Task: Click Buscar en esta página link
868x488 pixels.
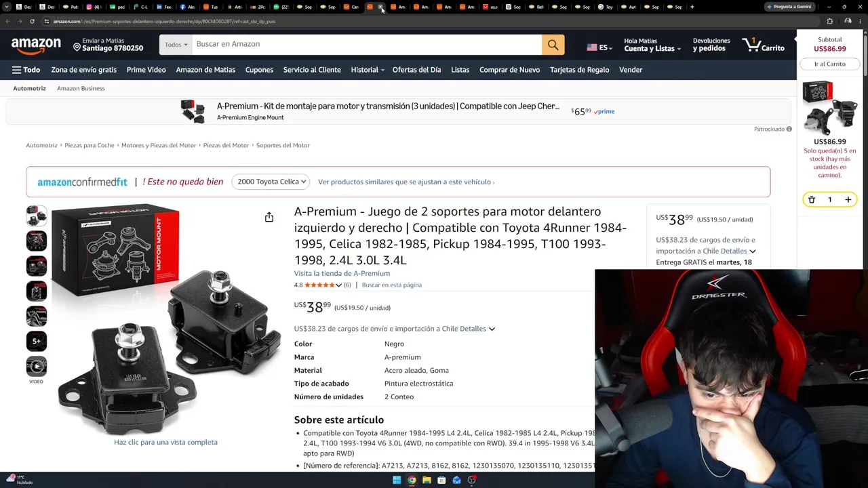Action: [x=392, y=285]
